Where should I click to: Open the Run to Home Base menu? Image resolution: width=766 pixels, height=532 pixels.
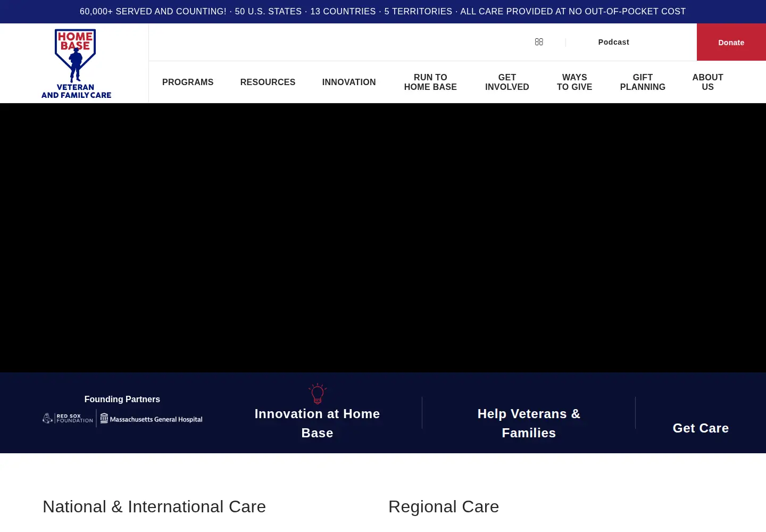click(430, 82)
